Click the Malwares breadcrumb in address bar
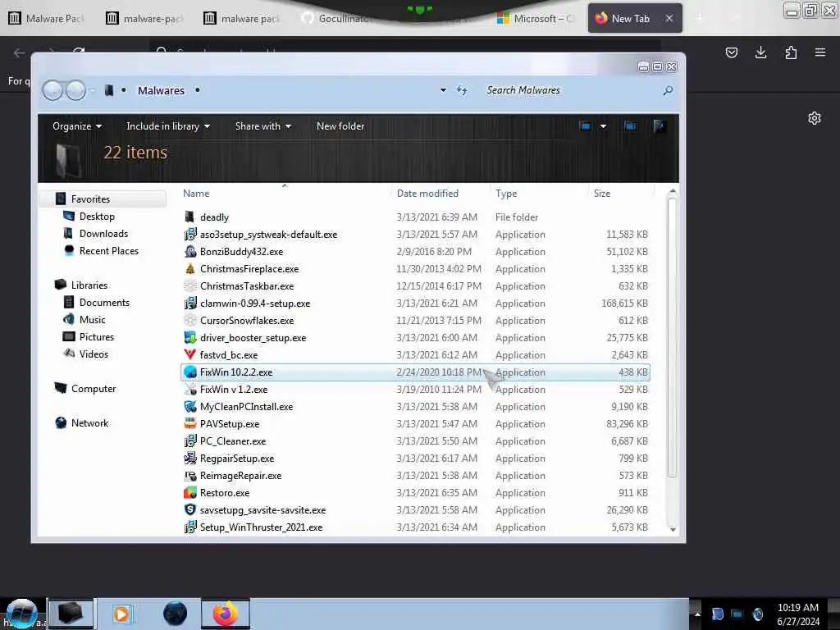840x630 pixels. (161, 90)
